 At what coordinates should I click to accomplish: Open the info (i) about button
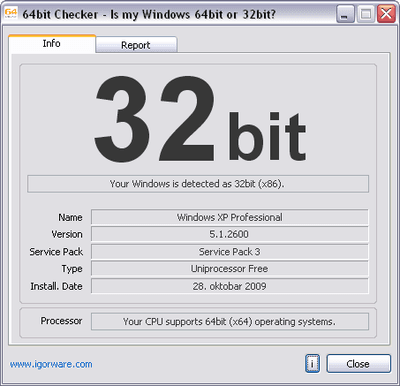click(312, 363)
